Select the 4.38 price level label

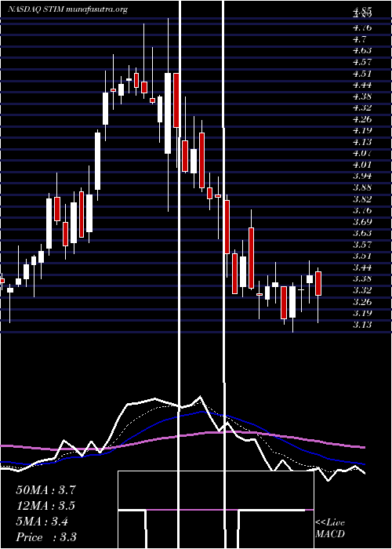pos(362,96)
